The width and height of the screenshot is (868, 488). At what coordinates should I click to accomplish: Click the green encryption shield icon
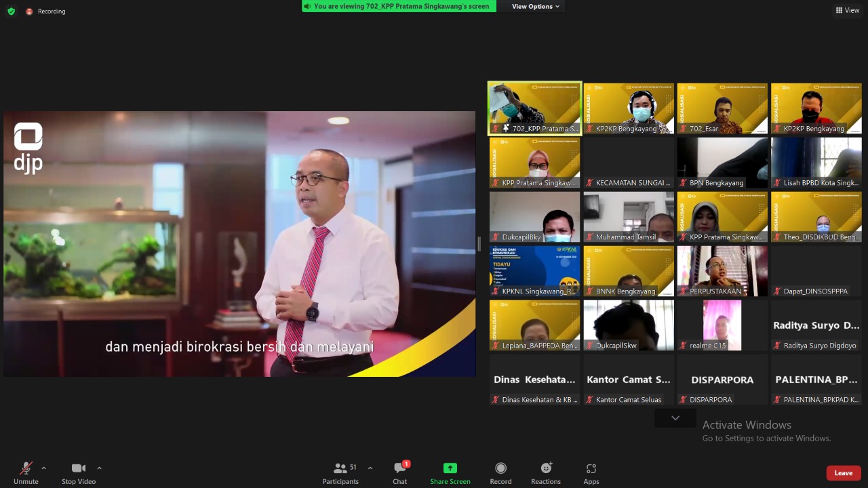[11, 11]
